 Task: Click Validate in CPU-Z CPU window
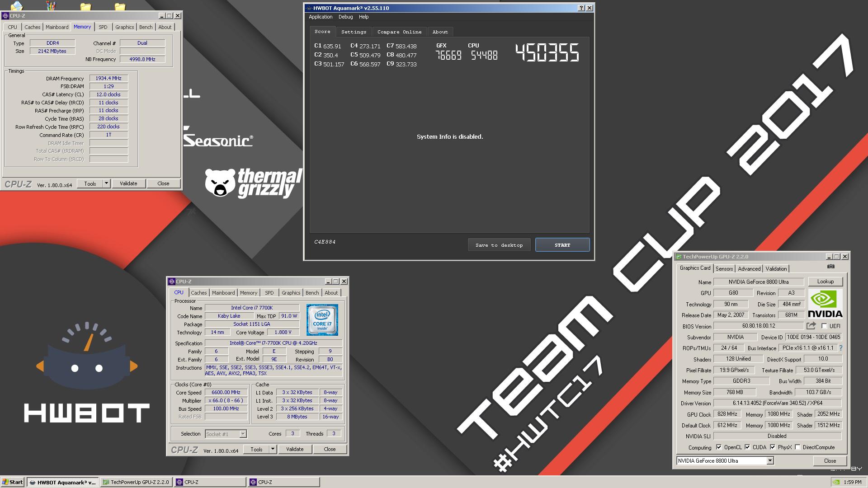coord(295,449)
